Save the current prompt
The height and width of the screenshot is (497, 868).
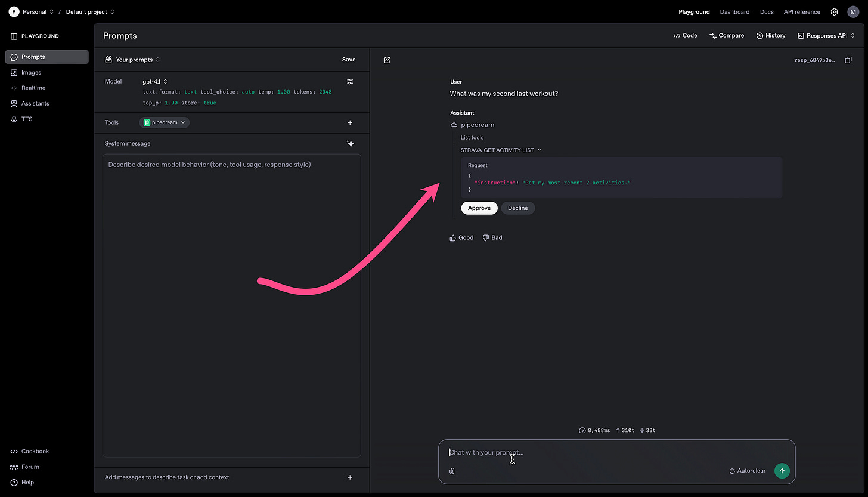click(349, 60)
